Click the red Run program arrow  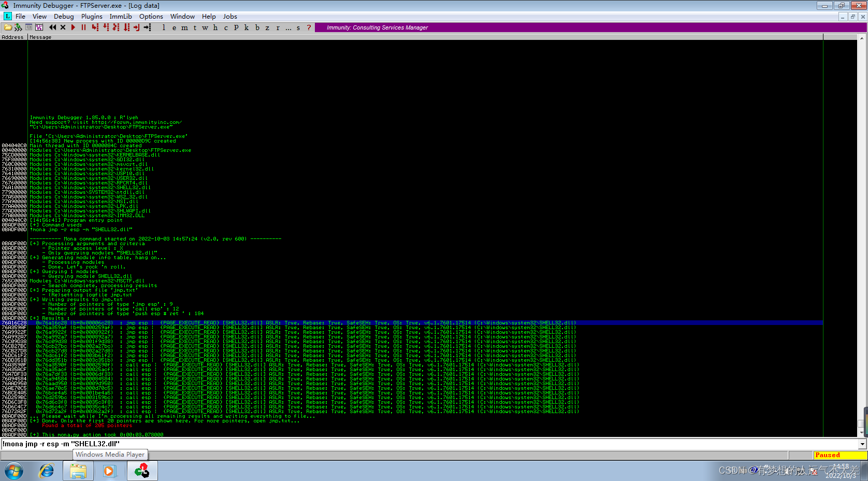click(x=73, y=27)
